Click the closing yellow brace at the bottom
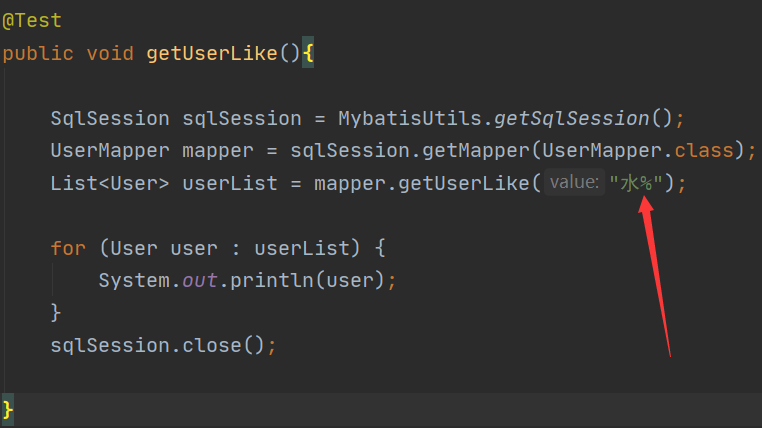The width and height of the screenshot is (762, 428). click(8, 409)
